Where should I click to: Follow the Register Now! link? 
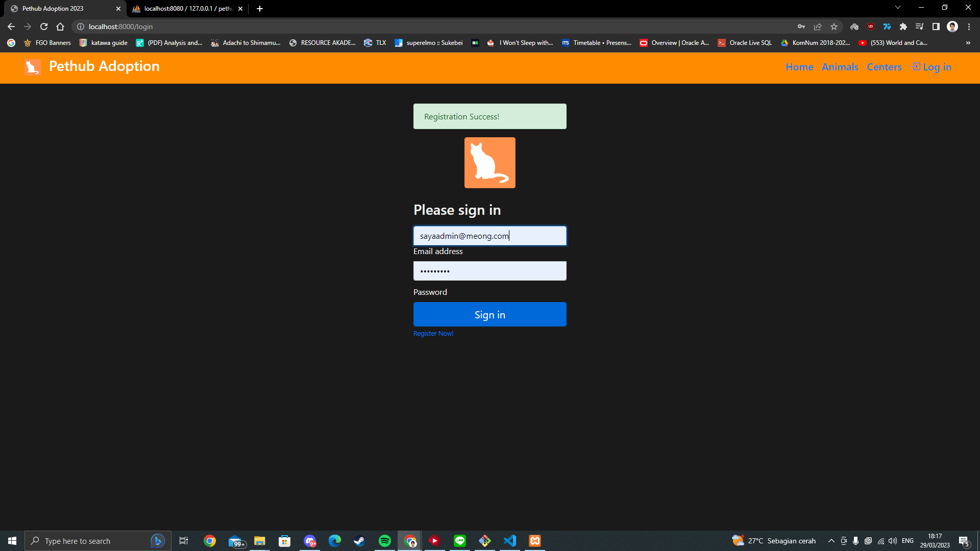433,334
